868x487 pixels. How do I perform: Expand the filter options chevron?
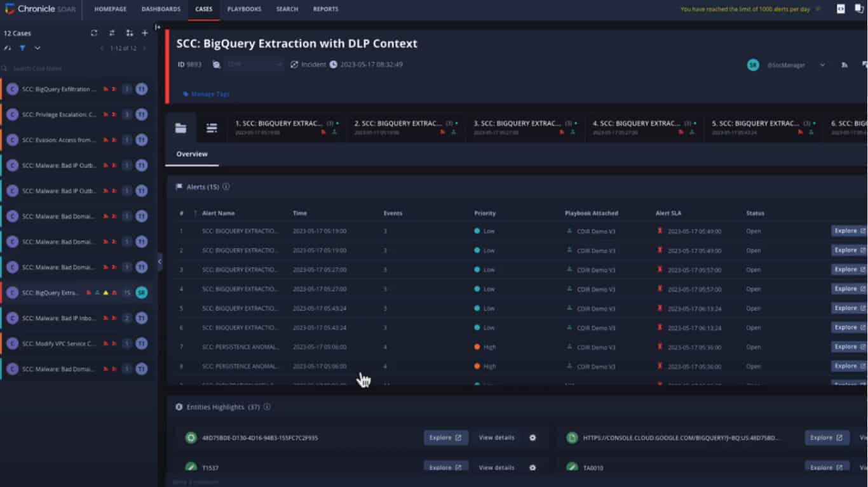coord(37,48)
